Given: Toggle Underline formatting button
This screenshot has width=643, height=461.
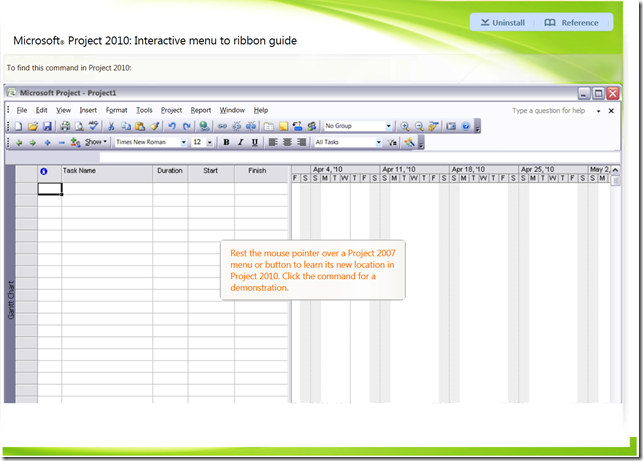Looking at the screenshot, I should [255, 142].
